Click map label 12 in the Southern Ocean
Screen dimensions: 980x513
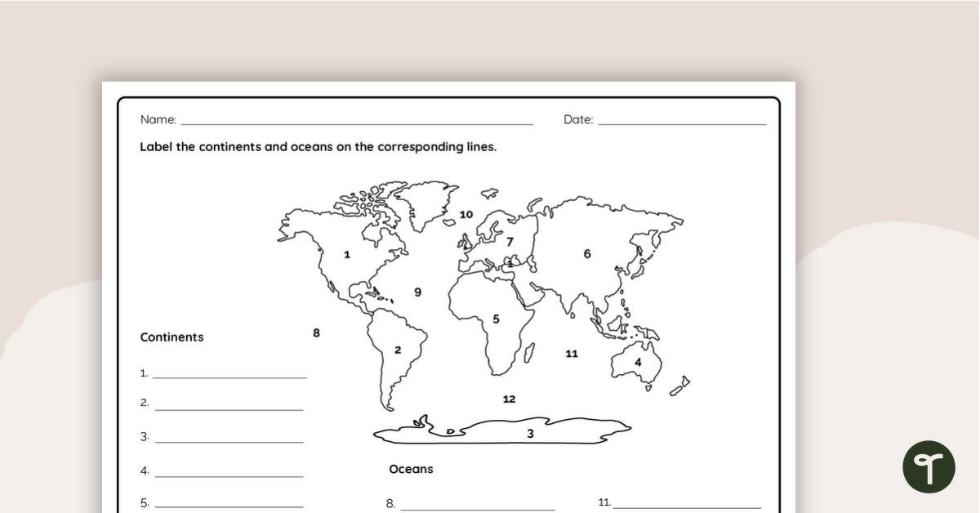point(510,399)
